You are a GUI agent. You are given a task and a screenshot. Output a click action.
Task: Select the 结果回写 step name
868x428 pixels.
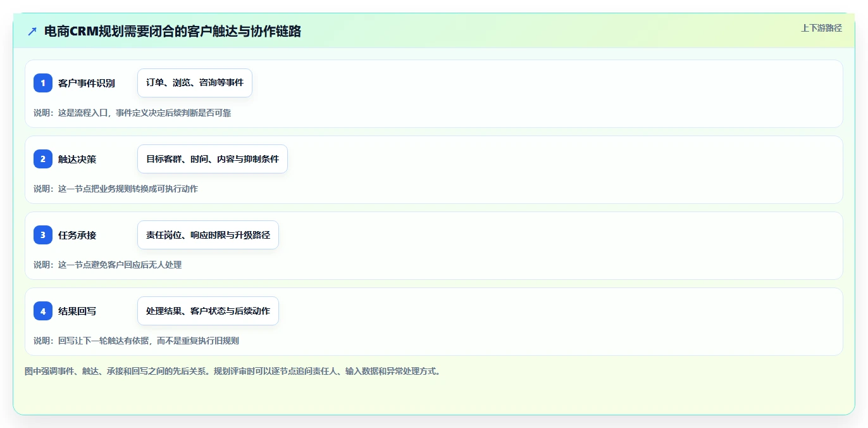pos(77,311)
